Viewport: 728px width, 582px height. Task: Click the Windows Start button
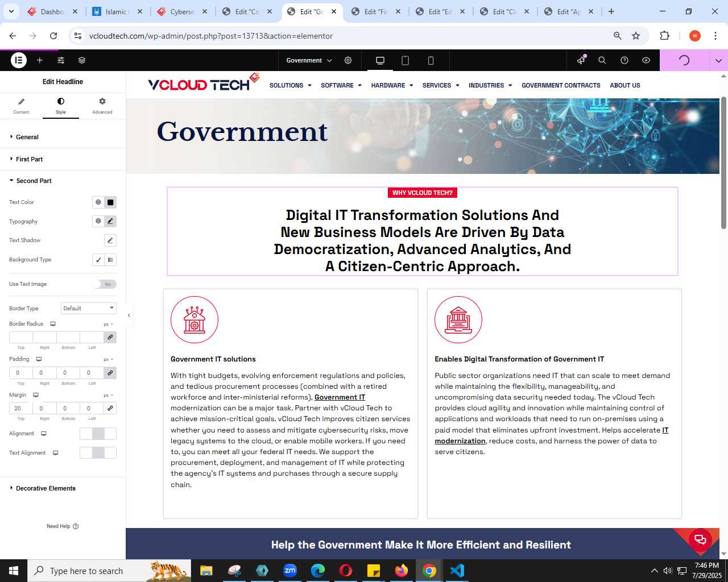[x=14, y=570]
